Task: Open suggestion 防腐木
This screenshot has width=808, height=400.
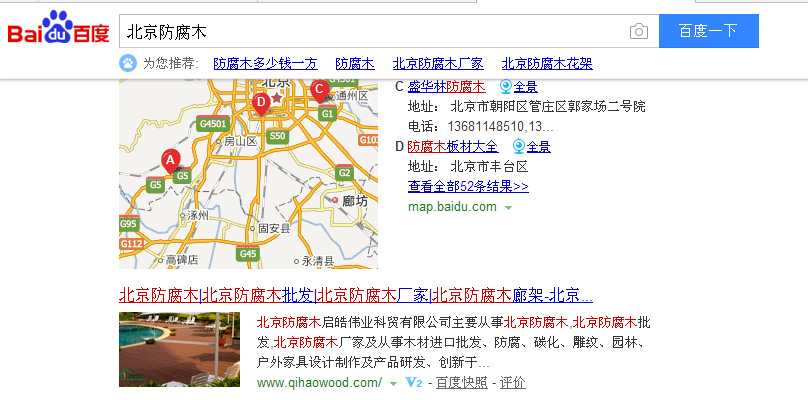Action: click(x=355, y=64)
